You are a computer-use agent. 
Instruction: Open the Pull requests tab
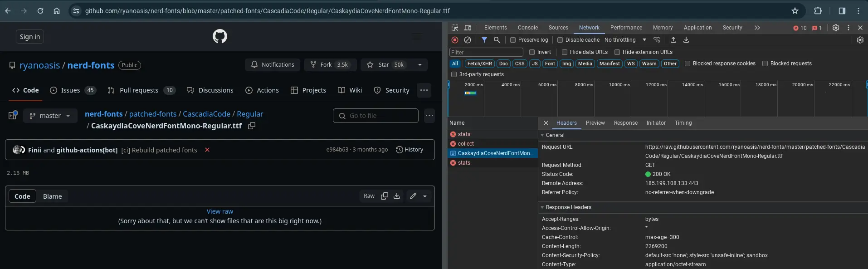[x=141, y=90]
